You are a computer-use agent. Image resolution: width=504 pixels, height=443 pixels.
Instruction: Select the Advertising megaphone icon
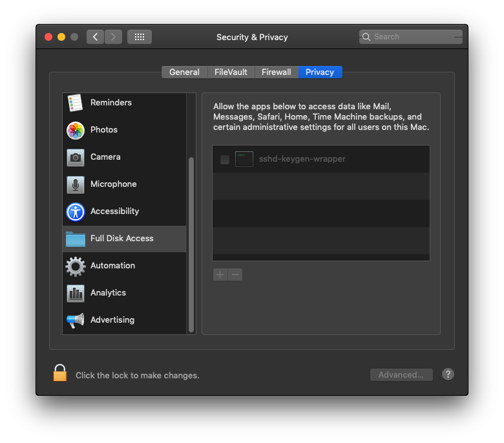[x=76, y=320]
